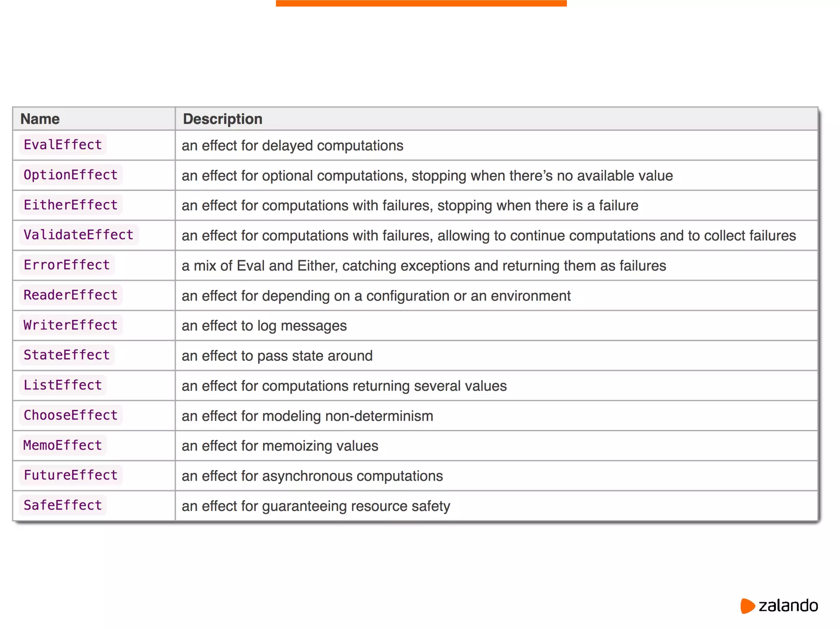Screen dimensions: 840x630
Task: Click the Name column header
Action: point(40,119)
